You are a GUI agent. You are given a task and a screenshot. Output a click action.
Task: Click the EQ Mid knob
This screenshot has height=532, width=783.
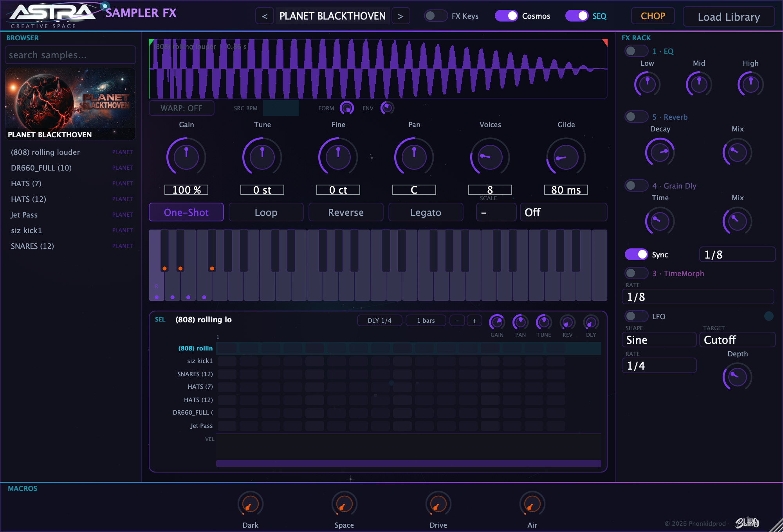[699, 84]
